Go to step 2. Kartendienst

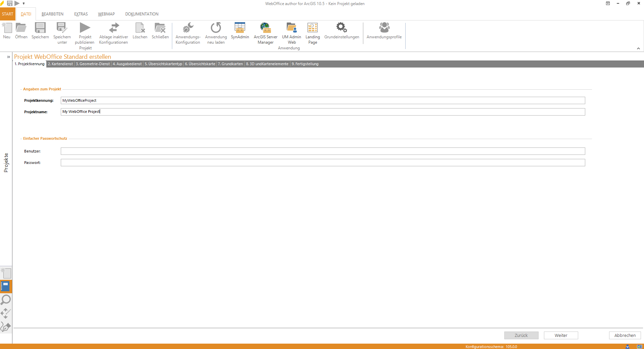click(60, 64)
